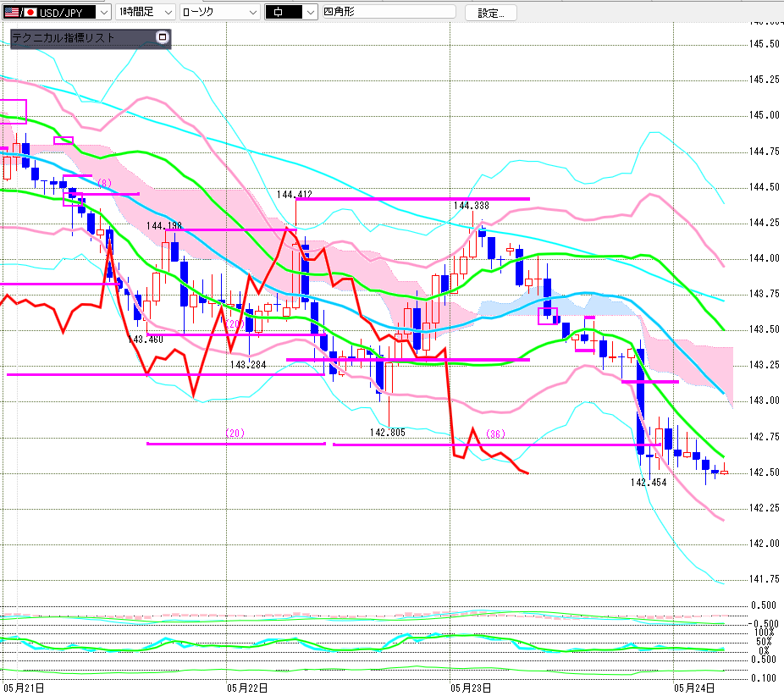Image resolution: width=784 pixels, height=696 pixels.
Task: Click the 142.50 price axis label
Action: coord(765,472)
